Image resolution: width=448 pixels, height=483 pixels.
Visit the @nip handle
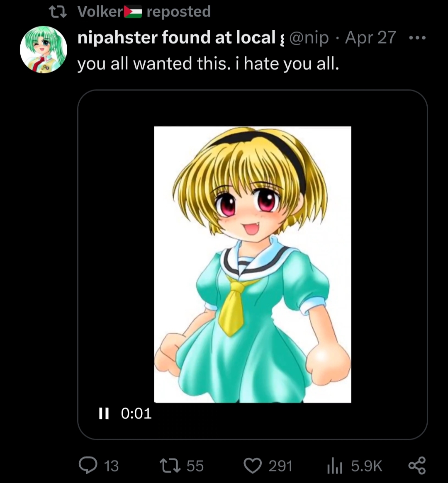309,38
